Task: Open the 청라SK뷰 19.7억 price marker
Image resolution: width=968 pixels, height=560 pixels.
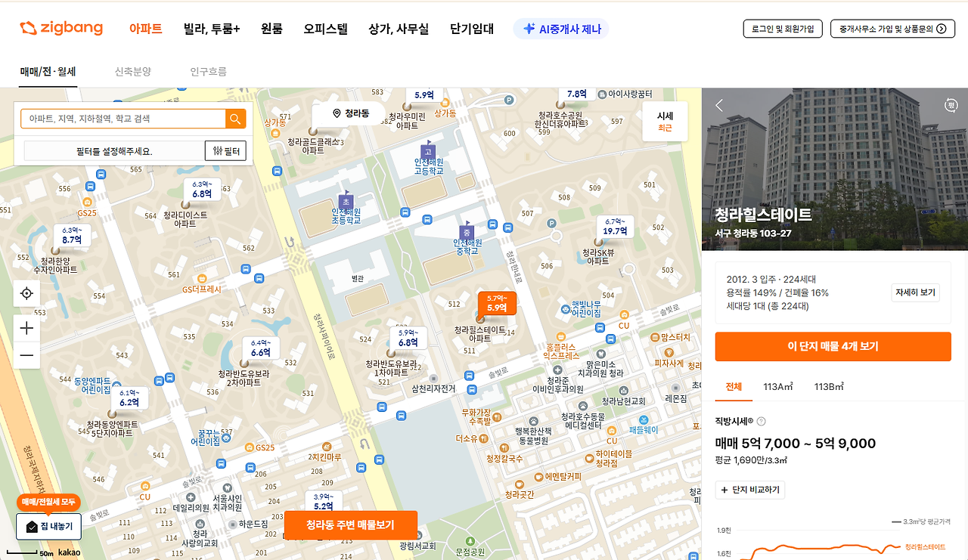Action: click(x=615, y=227)
